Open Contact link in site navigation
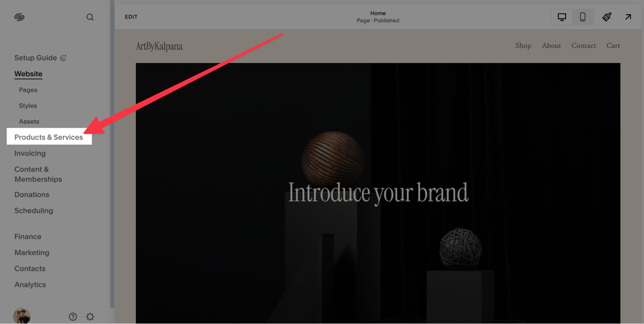The width and height of the screenshot is (644, 324). click(583, 46)
